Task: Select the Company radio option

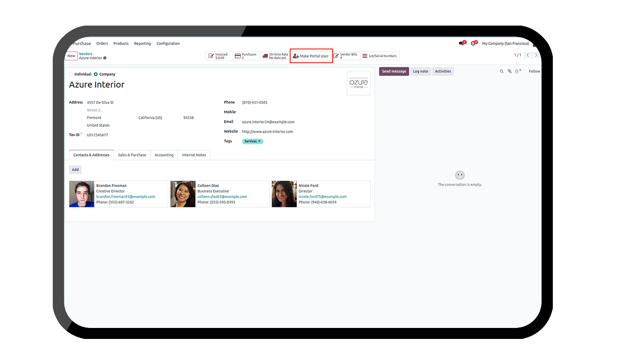Action: (x=96, y=74)
